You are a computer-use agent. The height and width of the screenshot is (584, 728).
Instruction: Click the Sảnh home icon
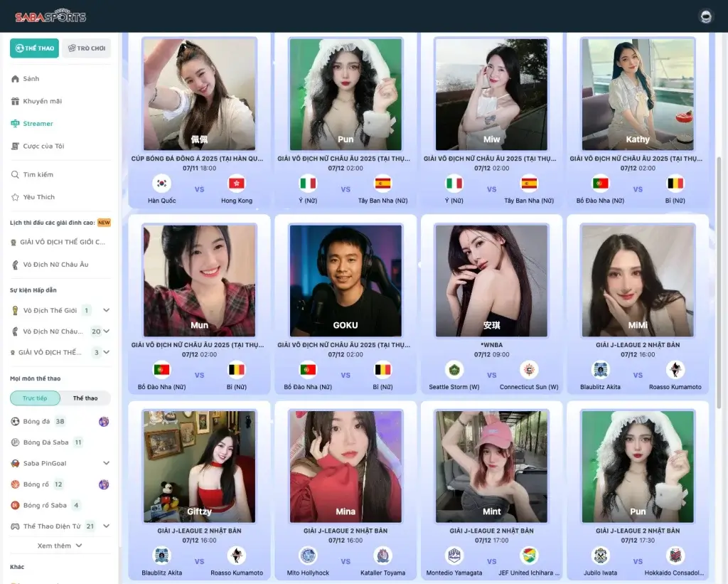(16, 79)
